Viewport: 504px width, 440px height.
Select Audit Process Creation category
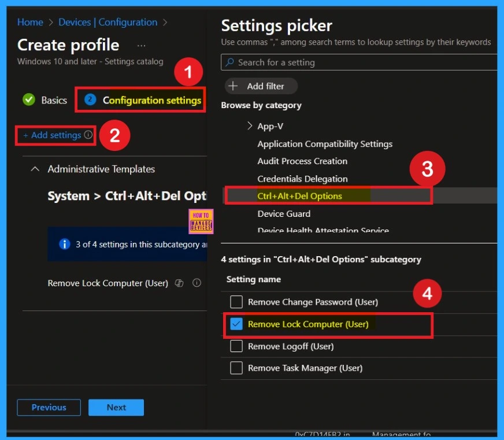302,161
